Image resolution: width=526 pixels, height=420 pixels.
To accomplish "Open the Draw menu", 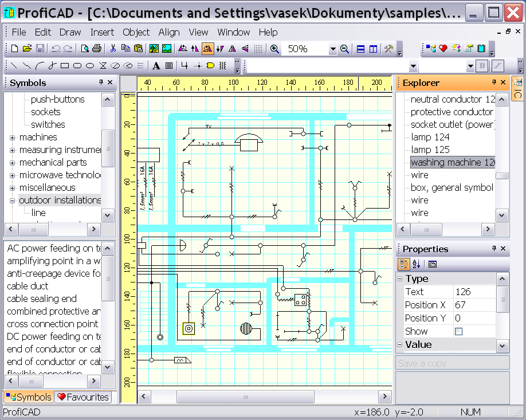I will point(70,33).
